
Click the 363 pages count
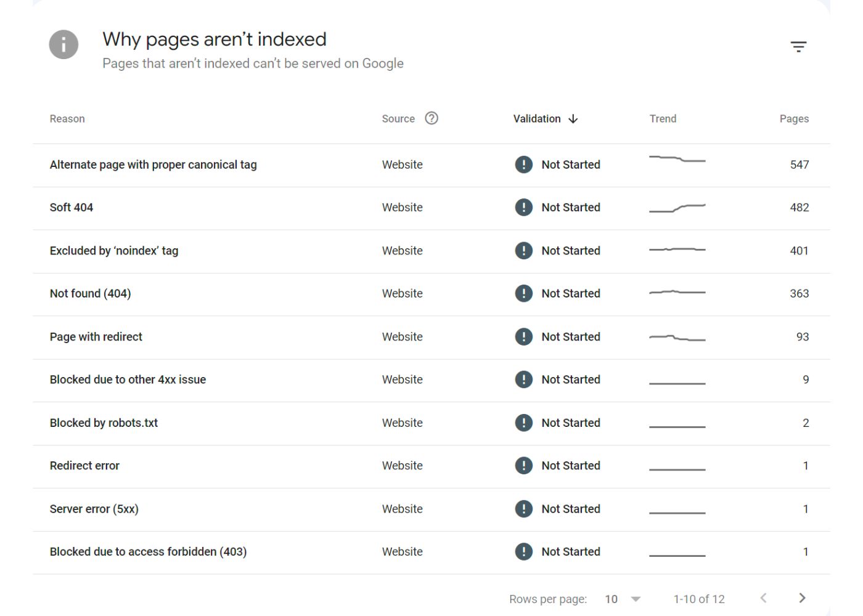pos(800,293)
